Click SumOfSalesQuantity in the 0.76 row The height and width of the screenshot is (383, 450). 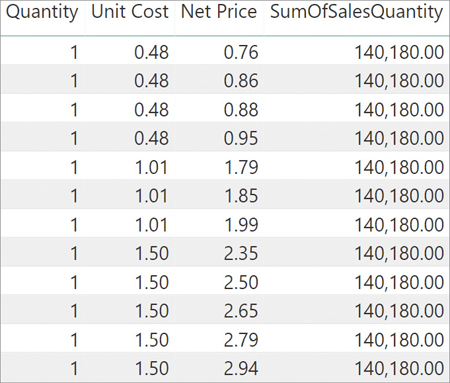[x=399, y=53]
